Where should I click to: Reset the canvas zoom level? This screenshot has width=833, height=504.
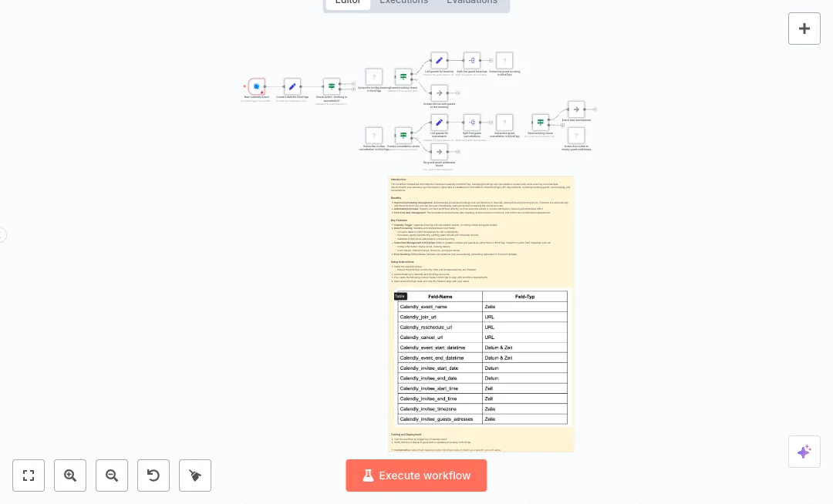(153, 475)
